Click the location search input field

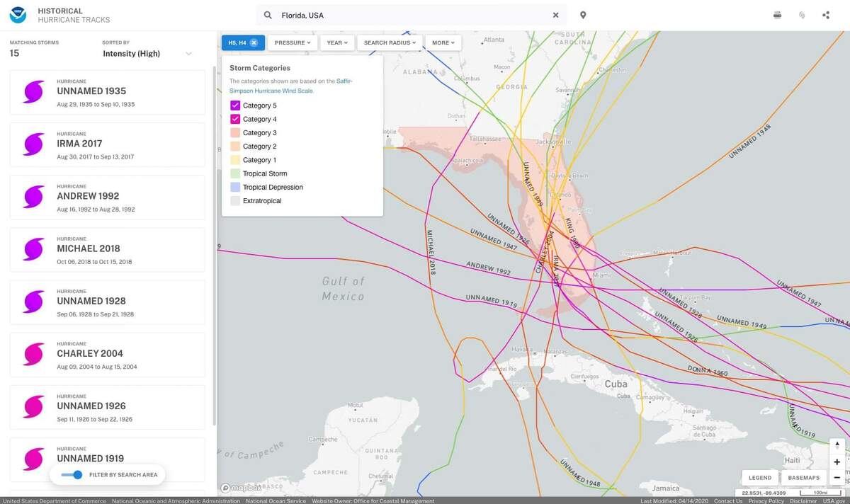[x=412, y=15]
